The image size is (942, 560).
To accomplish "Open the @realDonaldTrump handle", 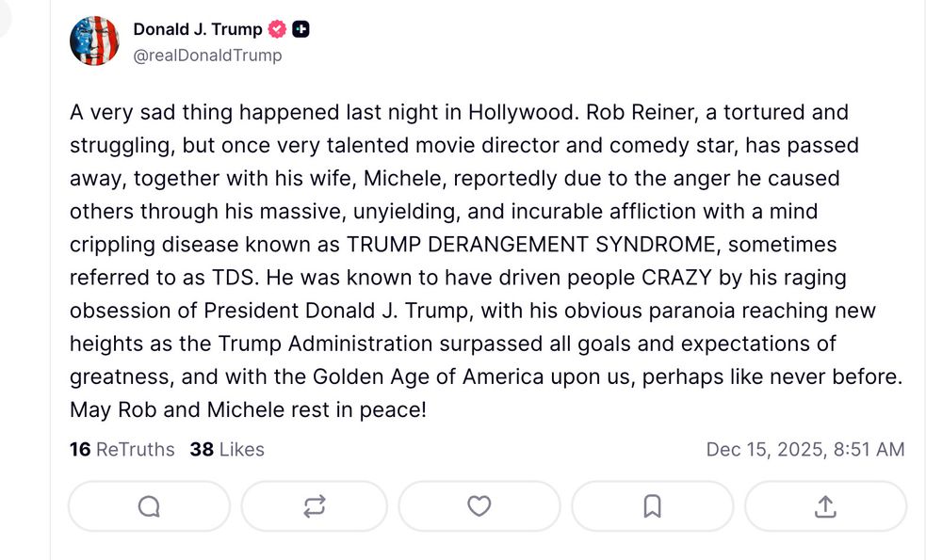I will pos(210,55).
